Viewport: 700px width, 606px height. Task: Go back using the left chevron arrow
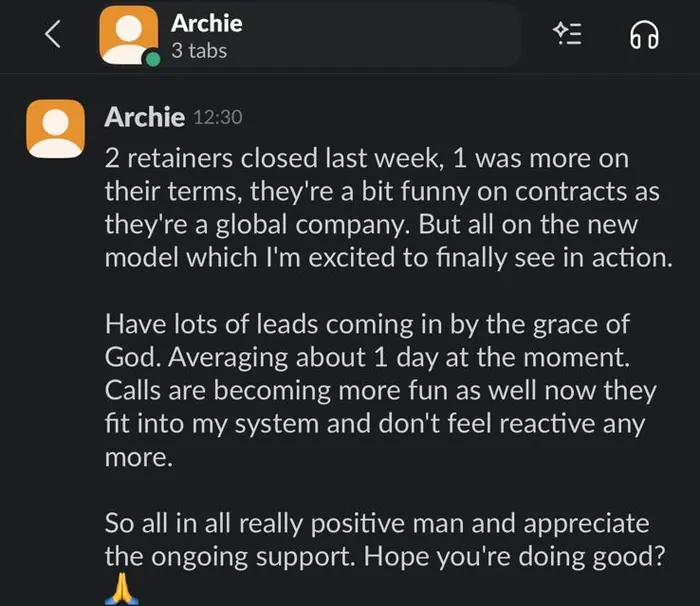click(53, 34)
